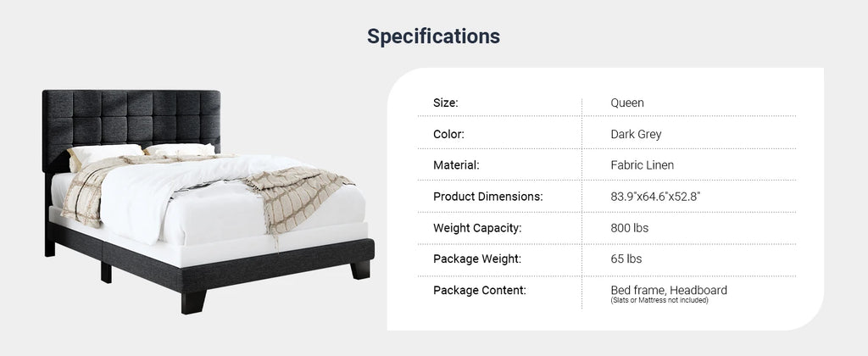Screen dimensions: 868x356
Task: Click the front black bed leg
Action: click(x=193, y=303)
